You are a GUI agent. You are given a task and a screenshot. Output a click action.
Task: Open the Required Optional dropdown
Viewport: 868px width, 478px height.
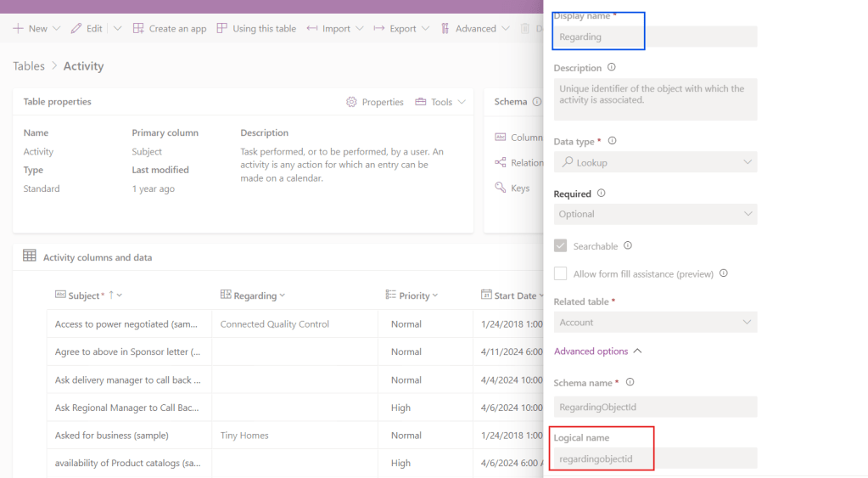click(655, 214)
